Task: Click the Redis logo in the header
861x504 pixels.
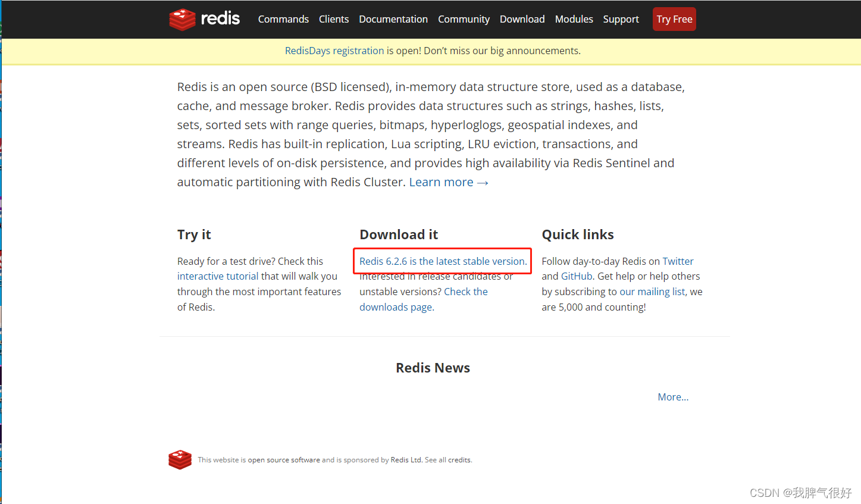Action: coord(204,19)
